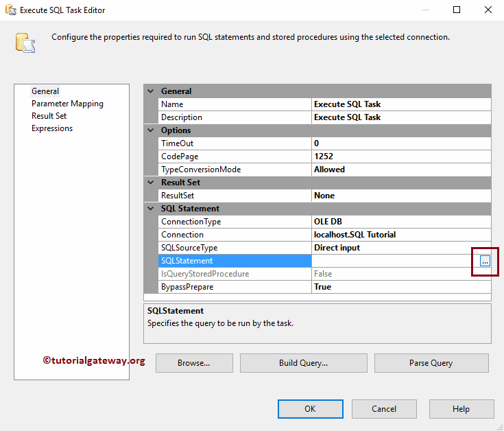Select the CodePage property label

[x=235, y=156]
